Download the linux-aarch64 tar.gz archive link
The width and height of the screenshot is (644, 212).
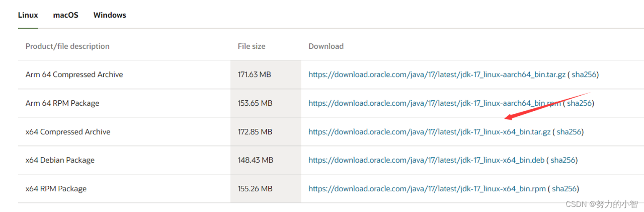pyautogui.click(x=437, y=75)
